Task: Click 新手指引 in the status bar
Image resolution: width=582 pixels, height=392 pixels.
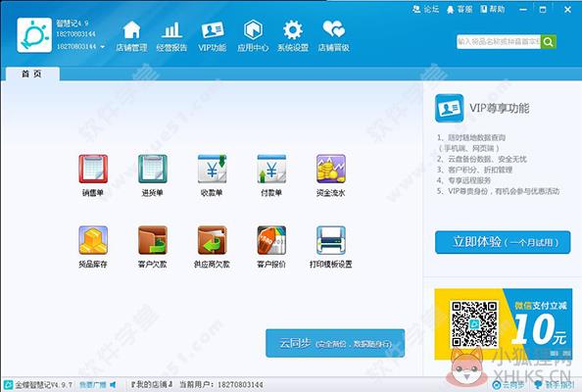Action: 555,385
